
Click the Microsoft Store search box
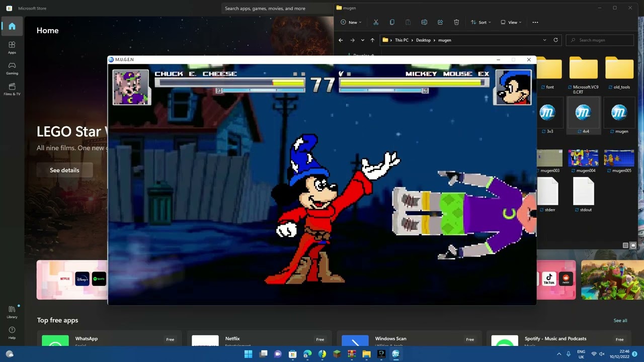coord(277,8)
